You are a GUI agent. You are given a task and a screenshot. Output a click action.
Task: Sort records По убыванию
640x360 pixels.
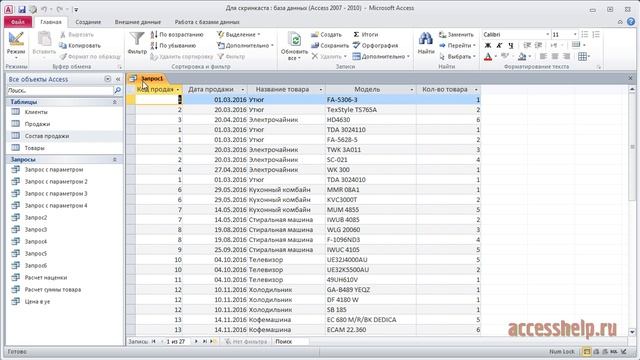pyautogui.click(x=173, y=46)
